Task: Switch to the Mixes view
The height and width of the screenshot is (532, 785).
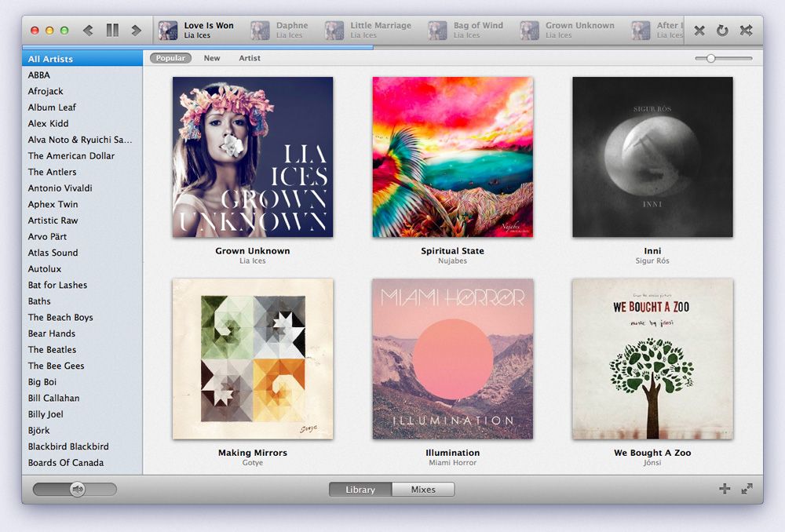Action: [x=423, y=489]
